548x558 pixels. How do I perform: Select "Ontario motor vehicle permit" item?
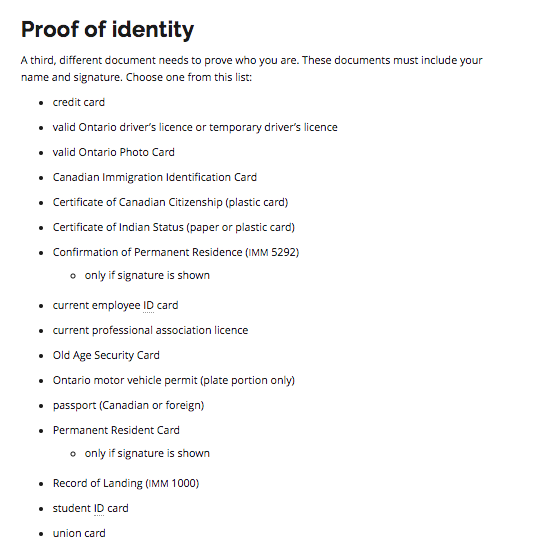pyautogui.click(x=174, y=380)
